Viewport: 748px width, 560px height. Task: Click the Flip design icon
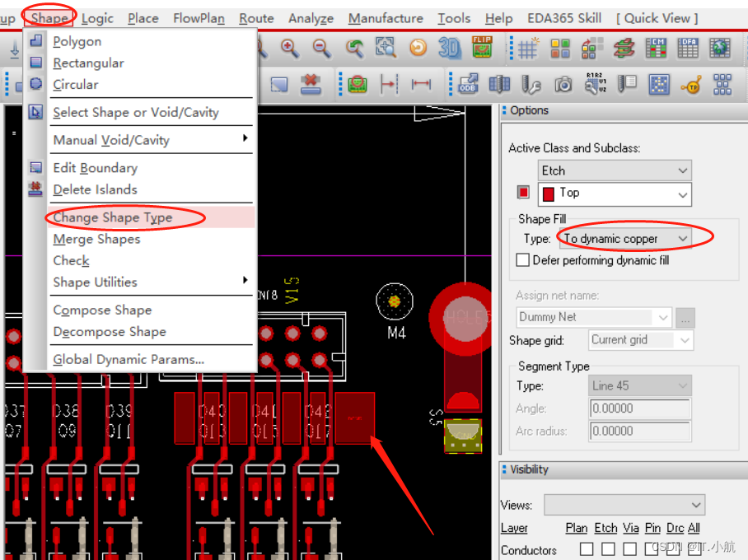[x=482, y=49]
